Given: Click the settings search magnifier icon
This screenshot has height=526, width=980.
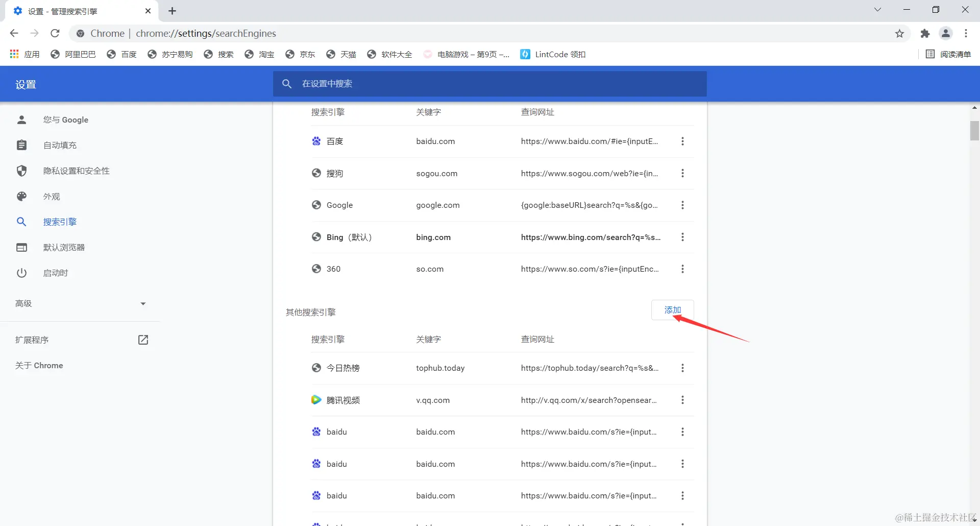Looking at the screenshot, I should tap(287, 84).
